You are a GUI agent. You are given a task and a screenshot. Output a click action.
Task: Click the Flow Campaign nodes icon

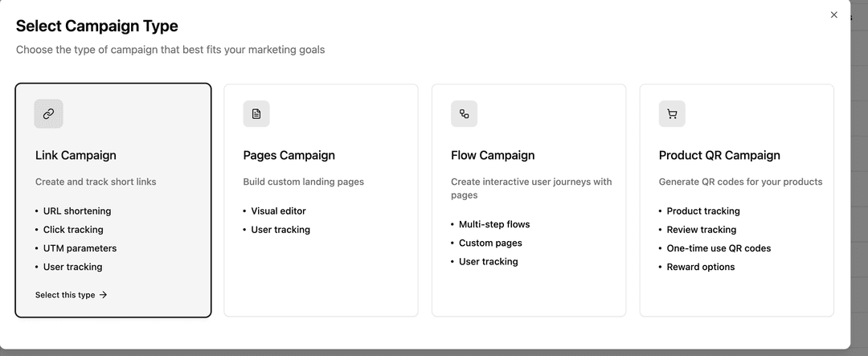(464, 114)
